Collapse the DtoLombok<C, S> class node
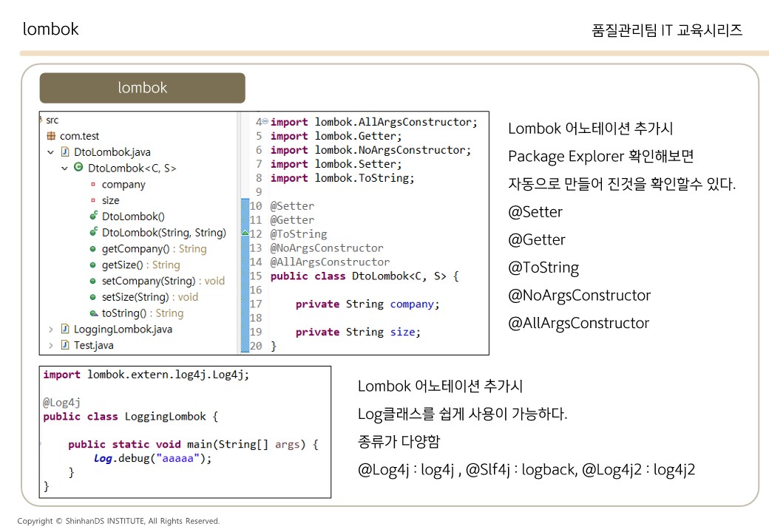The width and height of the screenshot is (769, 532). (x=64, y=168)
